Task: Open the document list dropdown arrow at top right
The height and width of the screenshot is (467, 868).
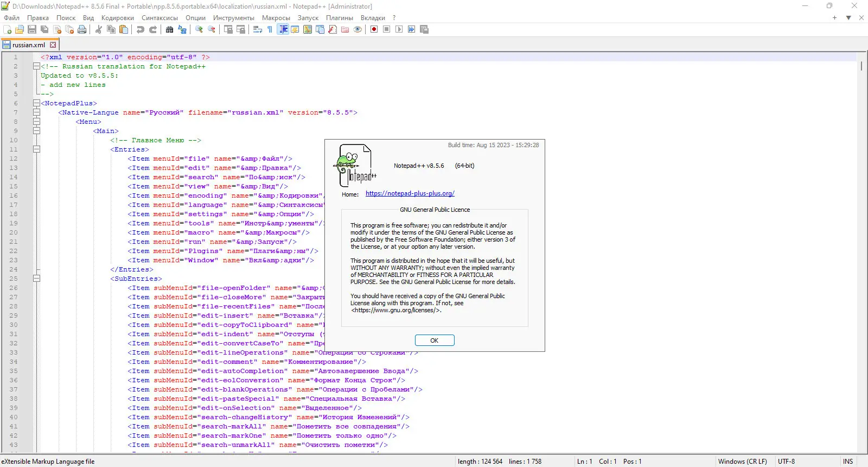Action: point(848,18)
